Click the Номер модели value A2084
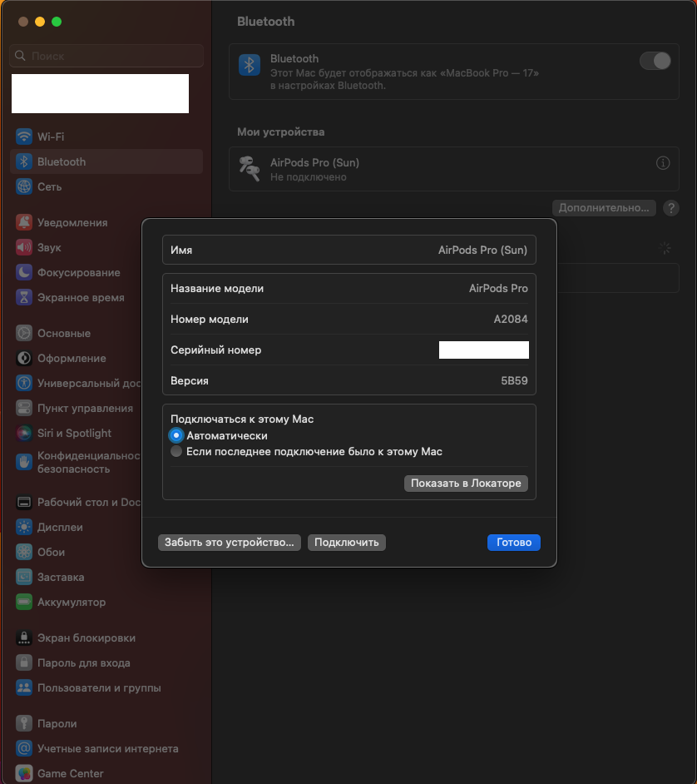This screenshot has height=784, width=697. coord(511,319)
